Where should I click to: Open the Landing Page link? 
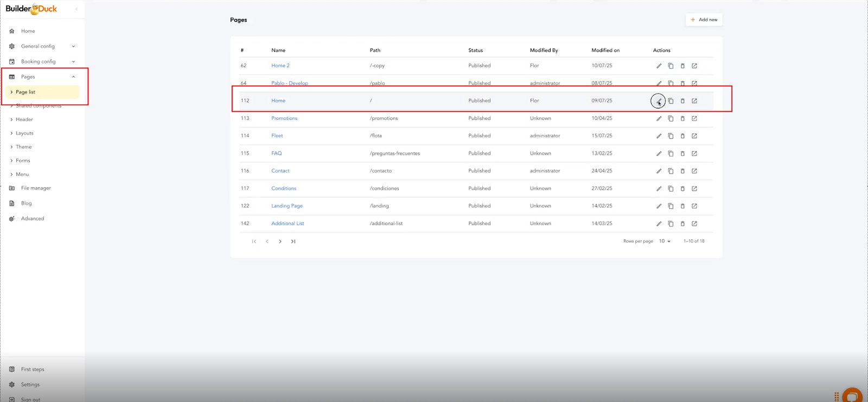click(x=287, y=206)
